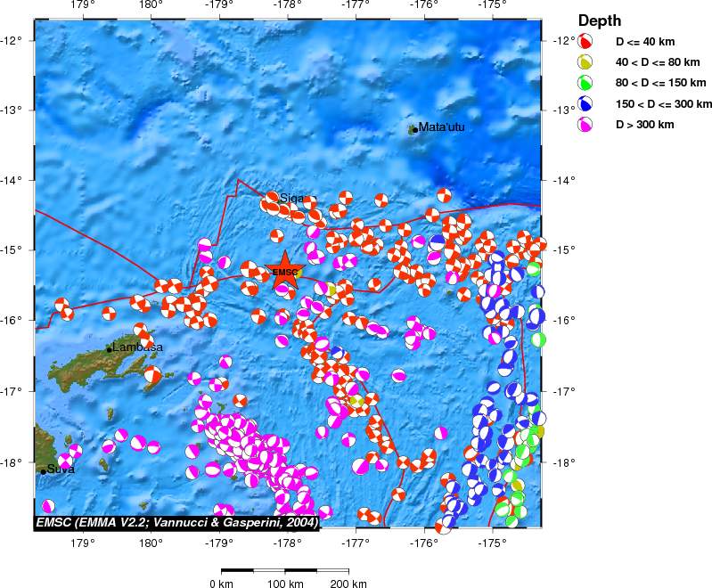Click the yellow beachball partly hidden behind the EMSC star
Viewport: 712px width, 588px height.
[x=299, y=273]
